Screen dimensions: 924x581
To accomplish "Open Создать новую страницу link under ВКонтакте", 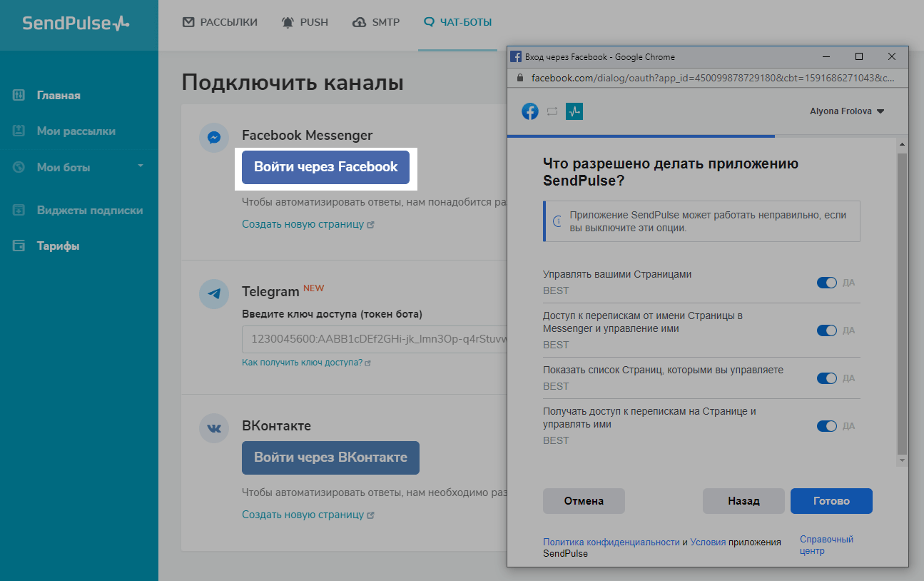I will tap(308, 515).
